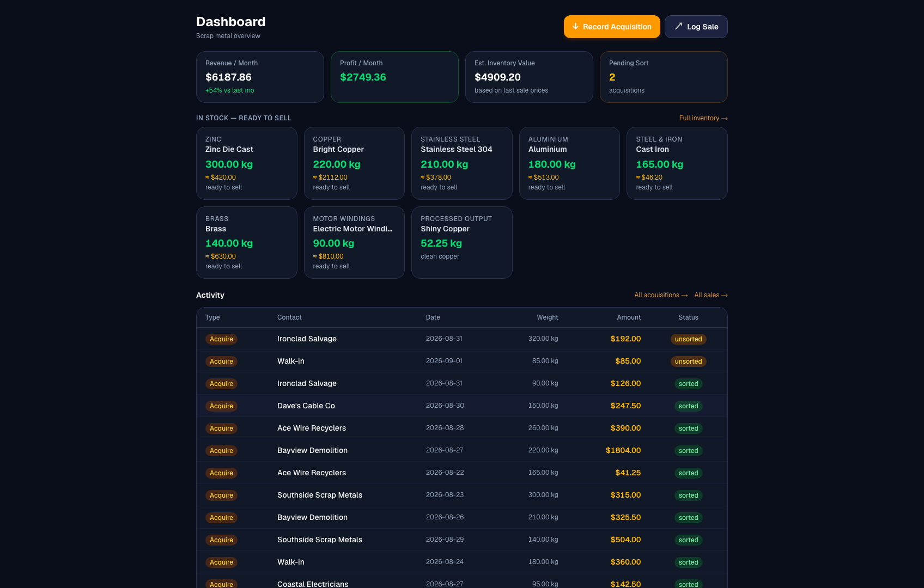This screenshot has width=924, height=588.
Task: Open the All acquisitions link
Action: click(x=661, y=295)
